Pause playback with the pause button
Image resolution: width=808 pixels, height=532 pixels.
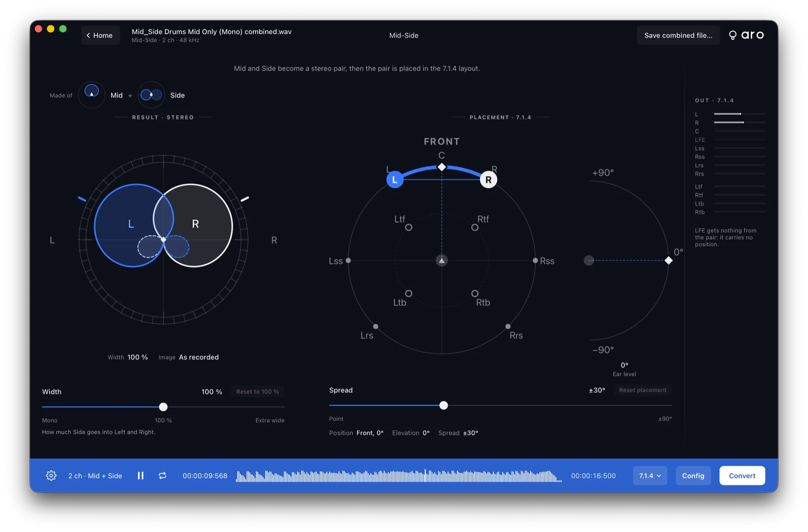click(141, 475)
